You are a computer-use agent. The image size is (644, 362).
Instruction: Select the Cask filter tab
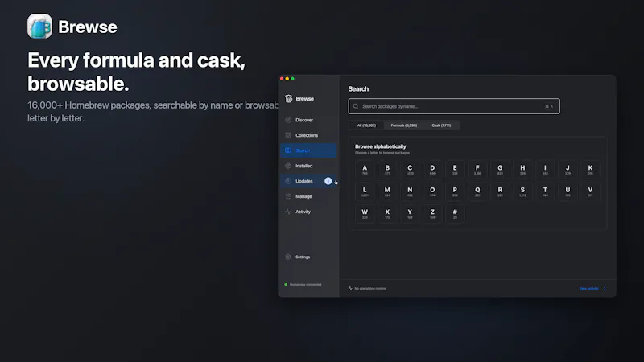pos(441,125)
